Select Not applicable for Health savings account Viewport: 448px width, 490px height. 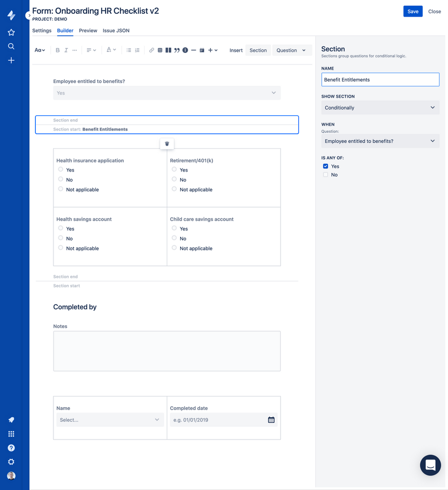point(61,248)
